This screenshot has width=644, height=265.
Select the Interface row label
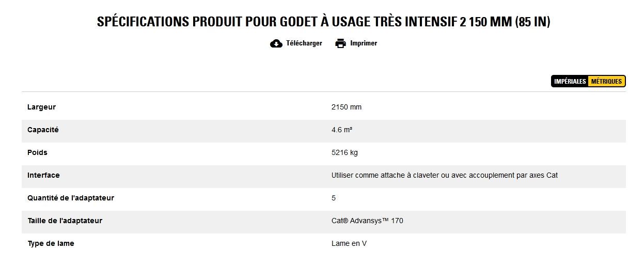click(x=43, y=176)
